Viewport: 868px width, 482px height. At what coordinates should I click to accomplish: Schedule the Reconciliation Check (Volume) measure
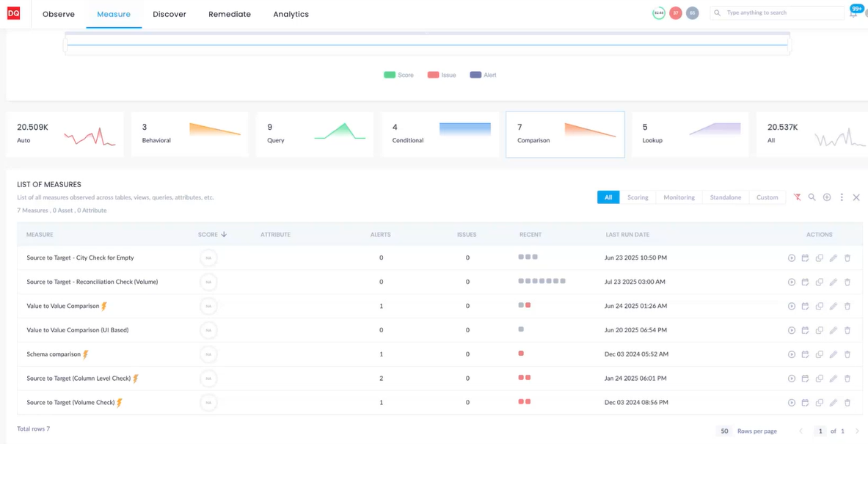pos(806,282)
